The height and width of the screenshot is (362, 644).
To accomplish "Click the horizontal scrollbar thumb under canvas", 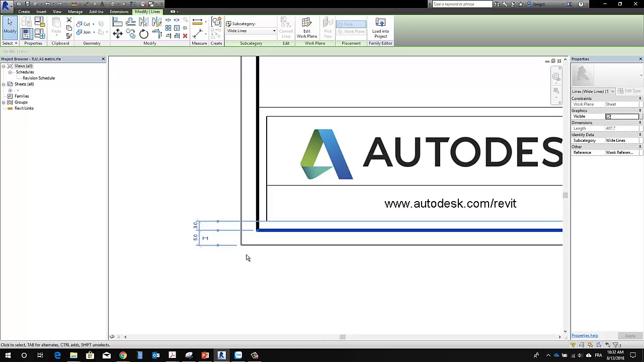I will [343, 337].
